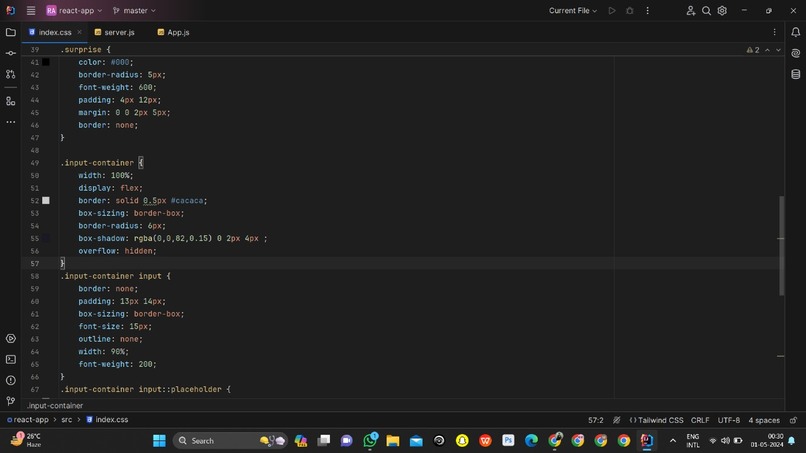Screen dimensions: 806x453
Task: Open WhatsApp from taskbar
Action: pyautogui.click(x=370, y=441)
